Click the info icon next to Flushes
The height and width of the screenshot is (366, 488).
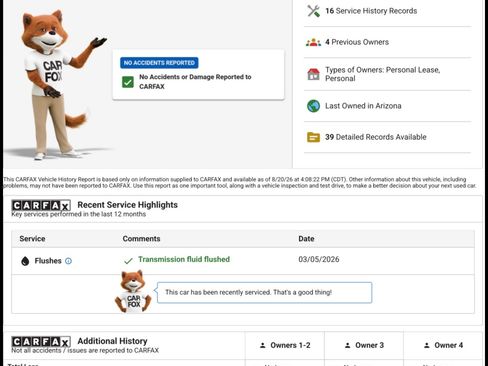[68, 261]
